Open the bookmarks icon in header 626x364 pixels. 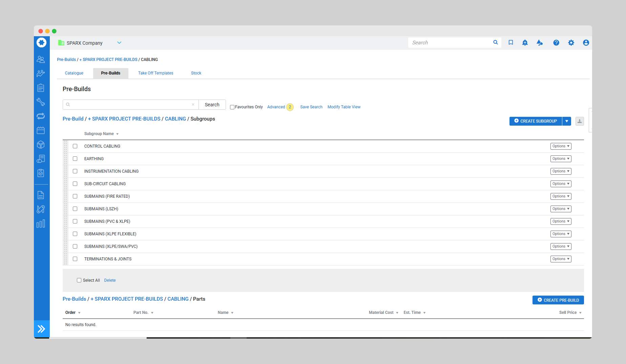pos(511,42)
